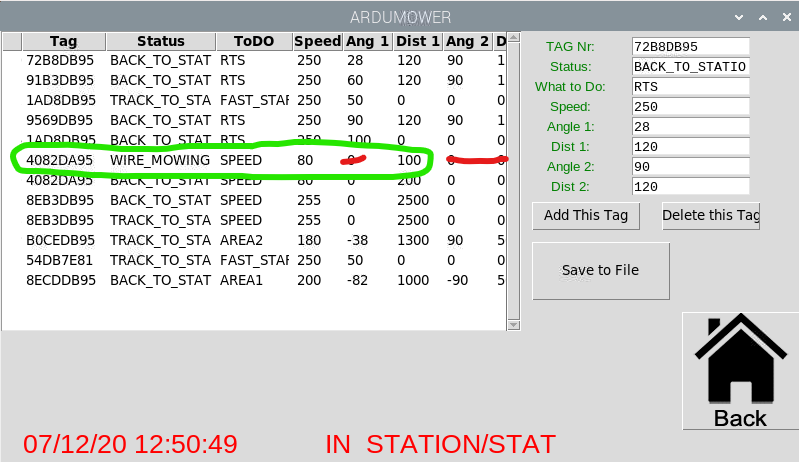Focus the Speed input field
This screenshot has height=462, width=799.
690,106
